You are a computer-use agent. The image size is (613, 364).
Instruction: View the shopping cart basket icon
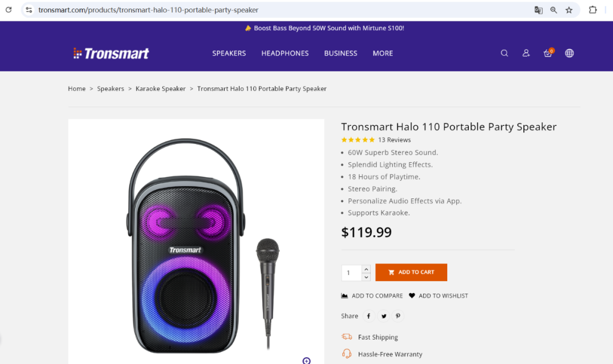[x=548, y=53]
